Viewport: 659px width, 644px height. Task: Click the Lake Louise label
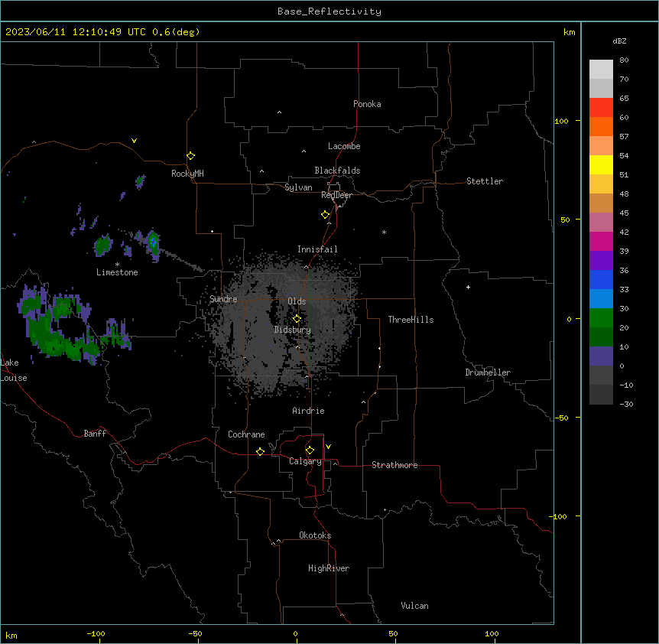coord(14,370)
